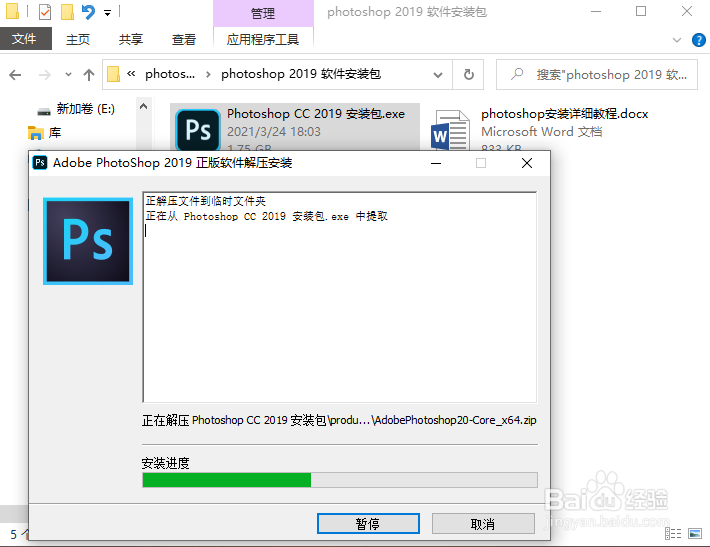Switch to large icons view in status bar
710x547 pixels.
[695, 533]
